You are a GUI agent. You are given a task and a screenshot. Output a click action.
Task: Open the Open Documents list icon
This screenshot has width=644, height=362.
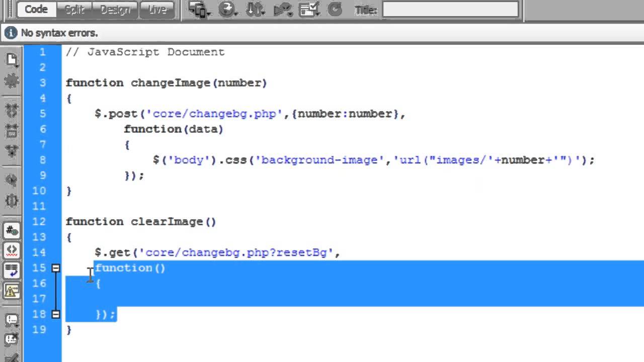point(12,60)
